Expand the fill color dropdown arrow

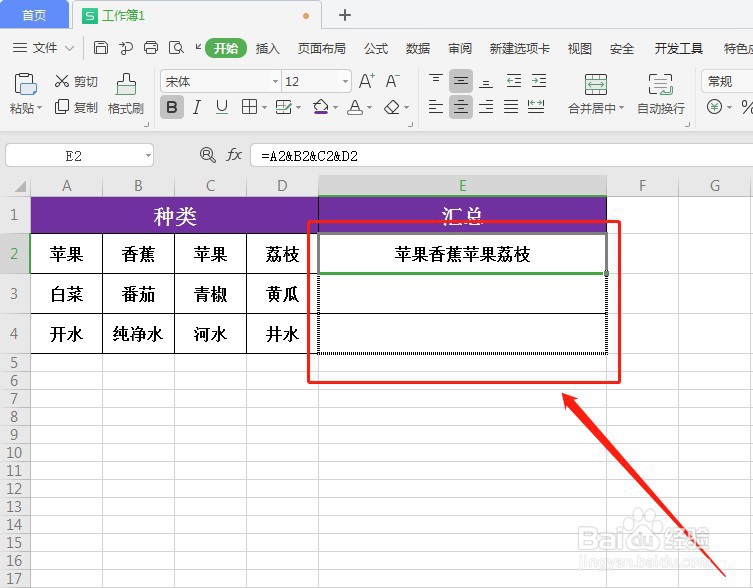coord(335,108)
